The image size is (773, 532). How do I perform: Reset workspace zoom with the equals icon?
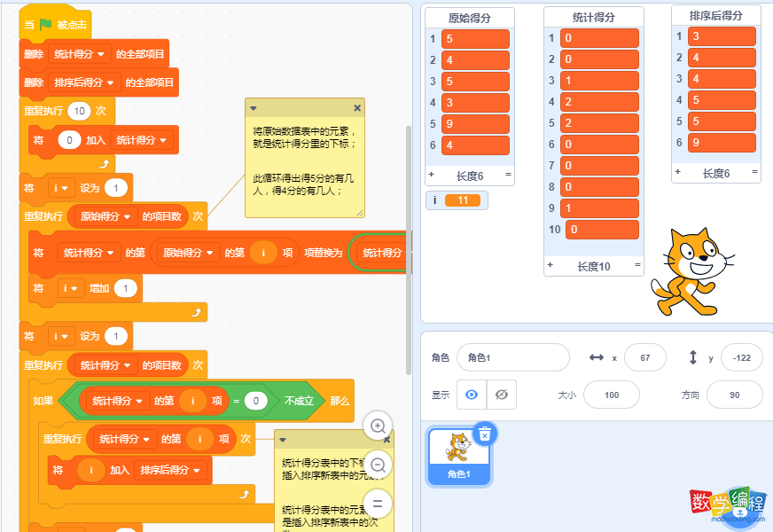[378, 503]
